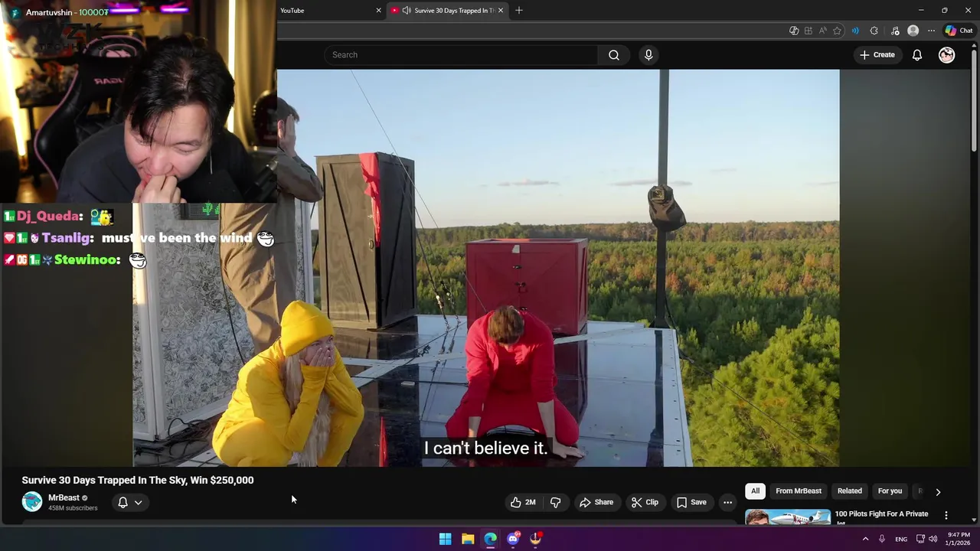Start voice search with microphone icon
The width and height of the screenshot is (980, 551).
point(648,55)
